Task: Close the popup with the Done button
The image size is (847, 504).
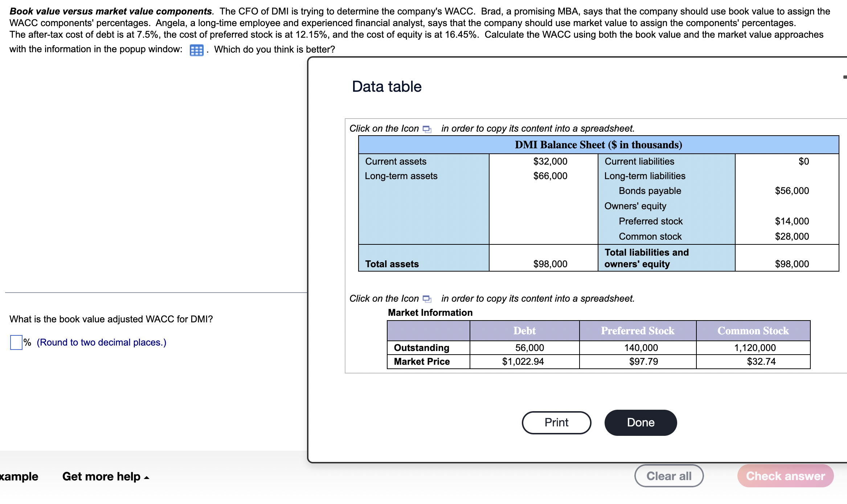Action: click(640, 422)
